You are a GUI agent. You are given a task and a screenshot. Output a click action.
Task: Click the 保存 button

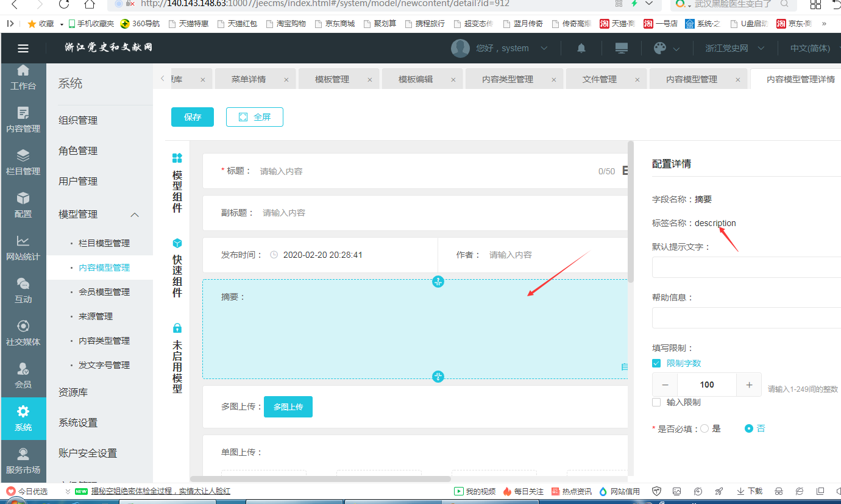[x=193, y=117]
